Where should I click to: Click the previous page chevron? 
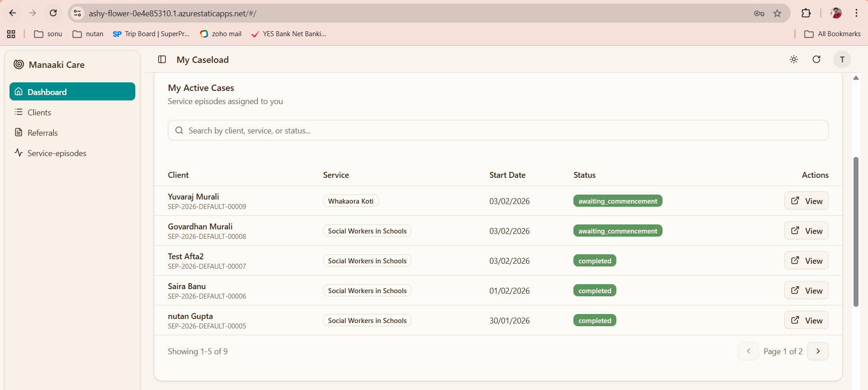point(748,351)
